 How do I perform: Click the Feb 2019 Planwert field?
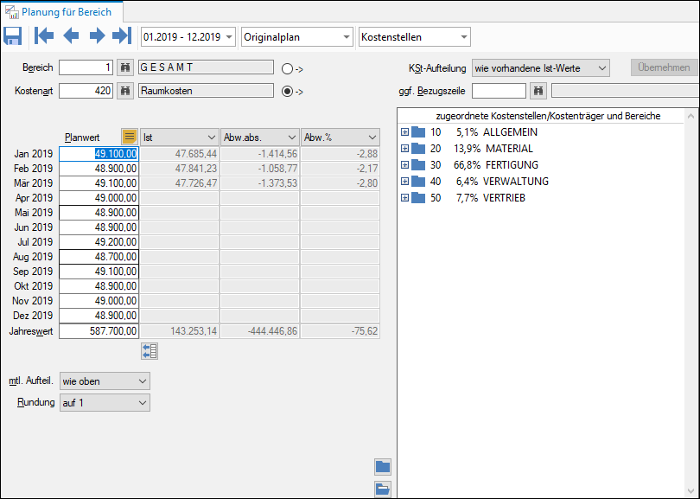(99, 168)
